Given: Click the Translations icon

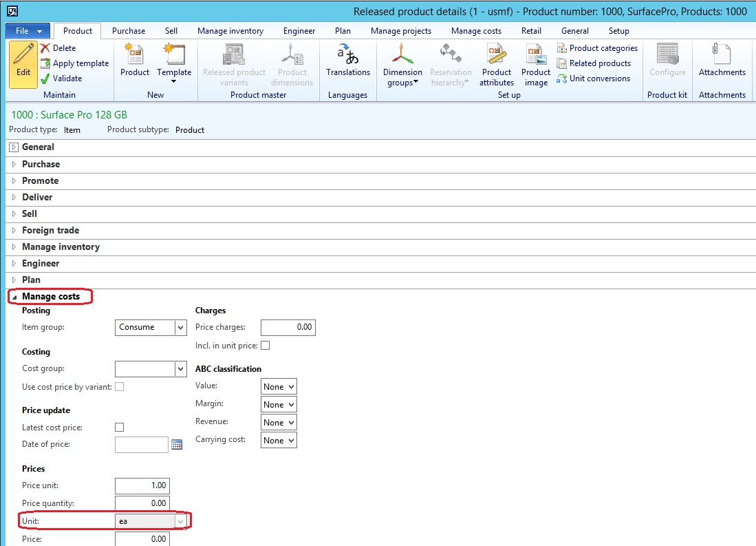Looking at the screenshot, I should click(347, 63).
